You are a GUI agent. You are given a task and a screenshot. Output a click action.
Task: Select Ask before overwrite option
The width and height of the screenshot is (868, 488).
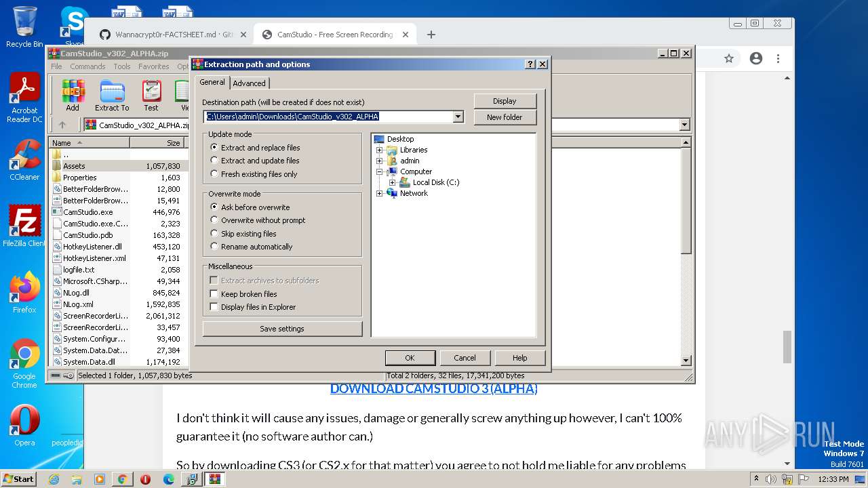click(250, 207)
